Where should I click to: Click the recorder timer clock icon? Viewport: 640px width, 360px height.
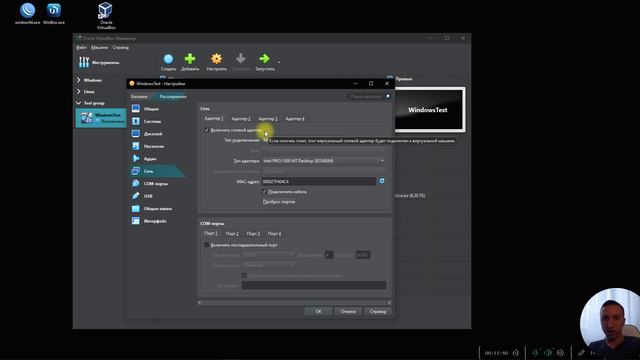516,353
